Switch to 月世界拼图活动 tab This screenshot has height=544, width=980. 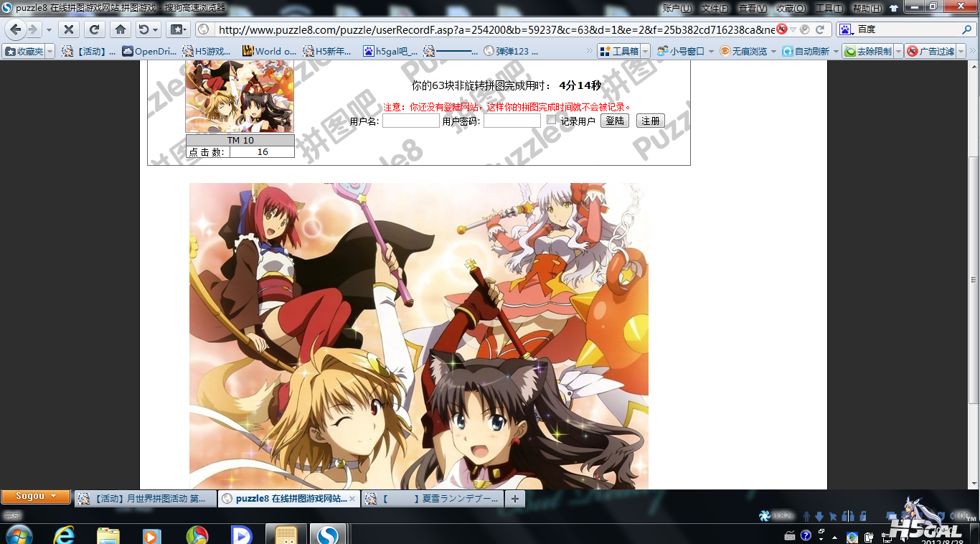[x=146, y=498]
